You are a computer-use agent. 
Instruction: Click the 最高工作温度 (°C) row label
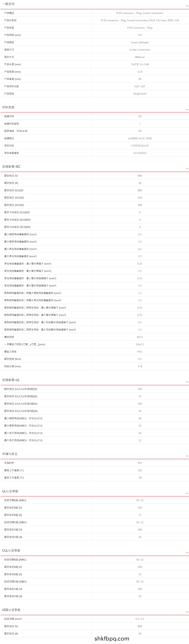tap(14, 470)
